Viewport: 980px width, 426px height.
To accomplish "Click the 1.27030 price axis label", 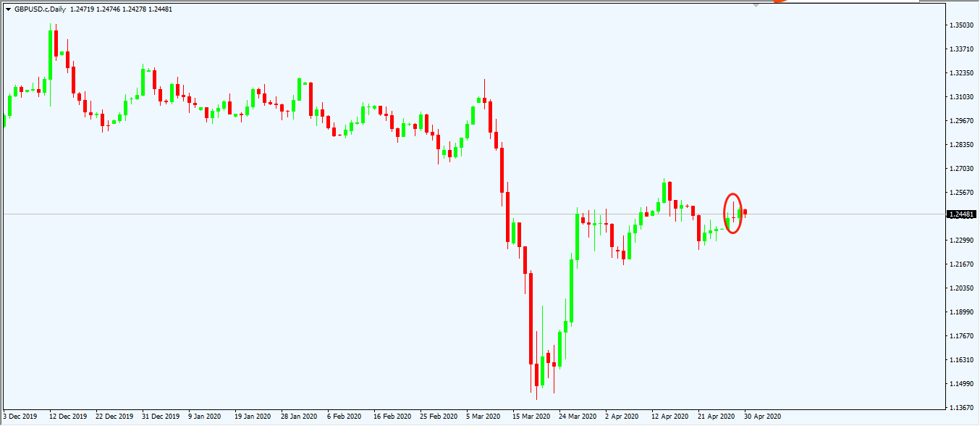I will click(x=962, y=169).
